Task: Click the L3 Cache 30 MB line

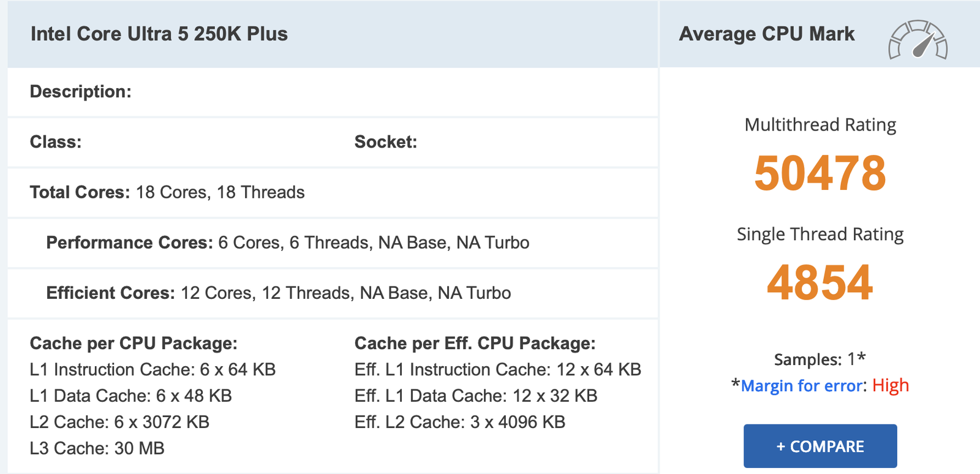Action: (97, 448)
